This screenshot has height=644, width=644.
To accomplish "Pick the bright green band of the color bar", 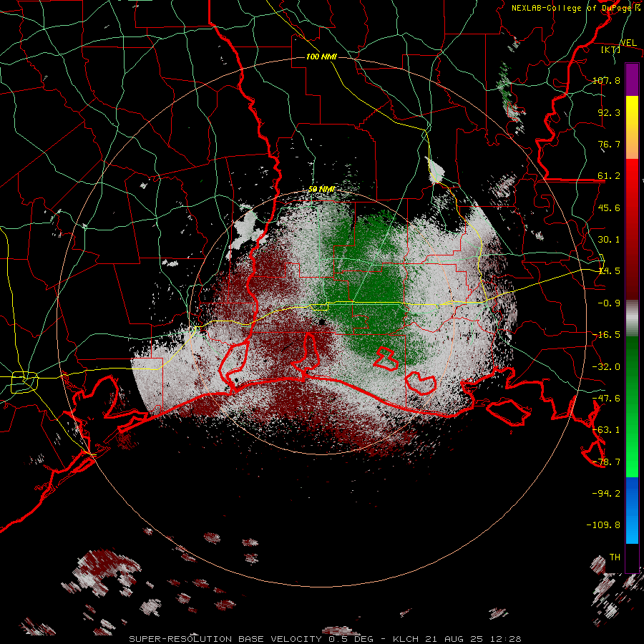I will [632, 406].
